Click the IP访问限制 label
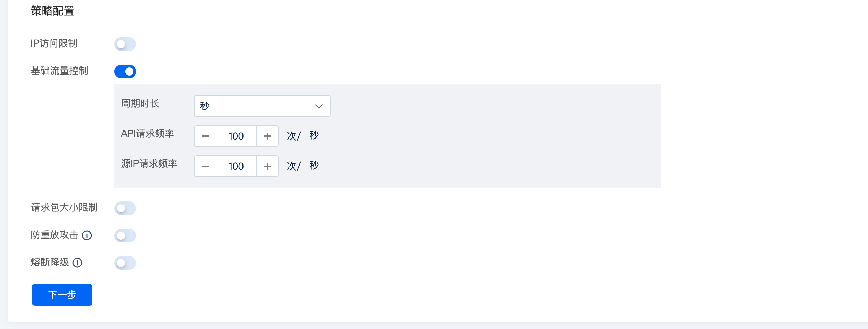 coord(54,43)
